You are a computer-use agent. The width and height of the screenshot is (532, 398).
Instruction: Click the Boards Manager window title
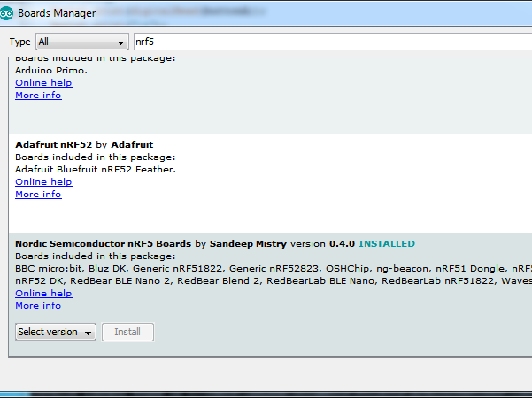point(57,13)
